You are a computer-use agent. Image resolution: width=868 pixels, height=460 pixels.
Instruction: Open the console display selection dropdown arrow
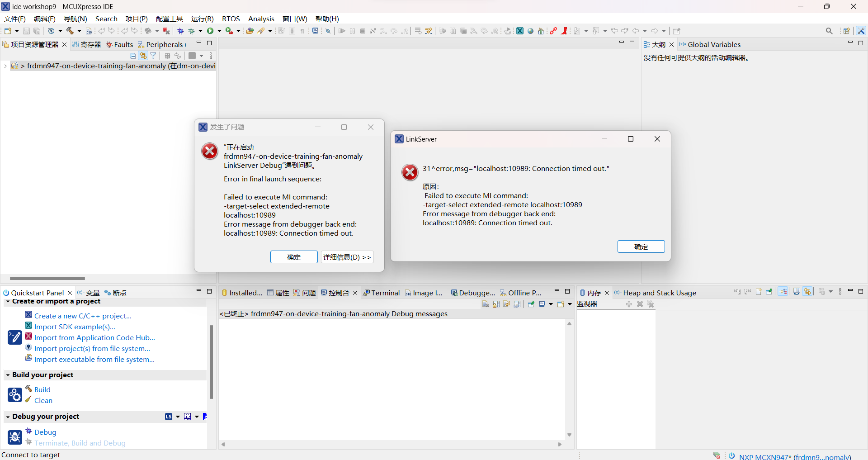click(x=551, y=304)
